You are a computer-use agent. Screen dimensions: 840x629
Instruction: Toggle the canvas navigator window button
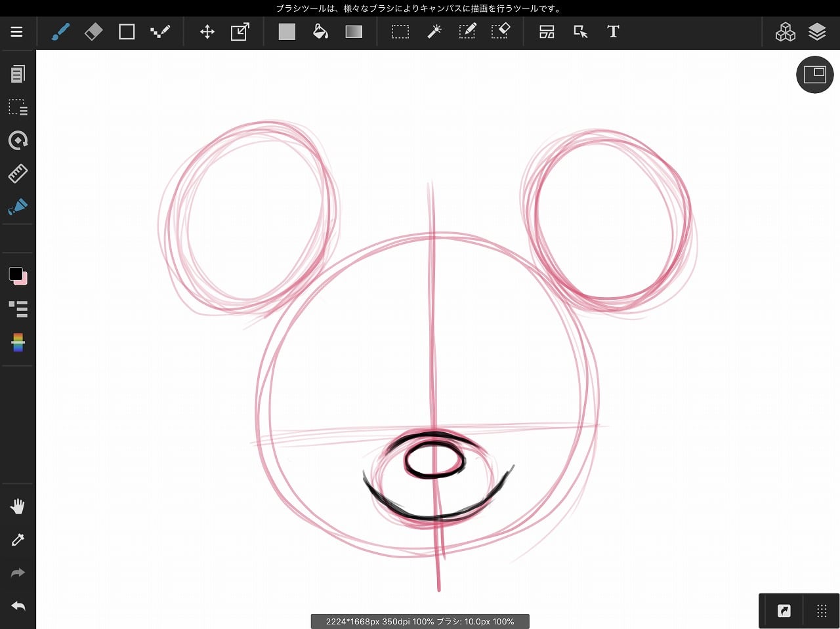click(814, 75)
